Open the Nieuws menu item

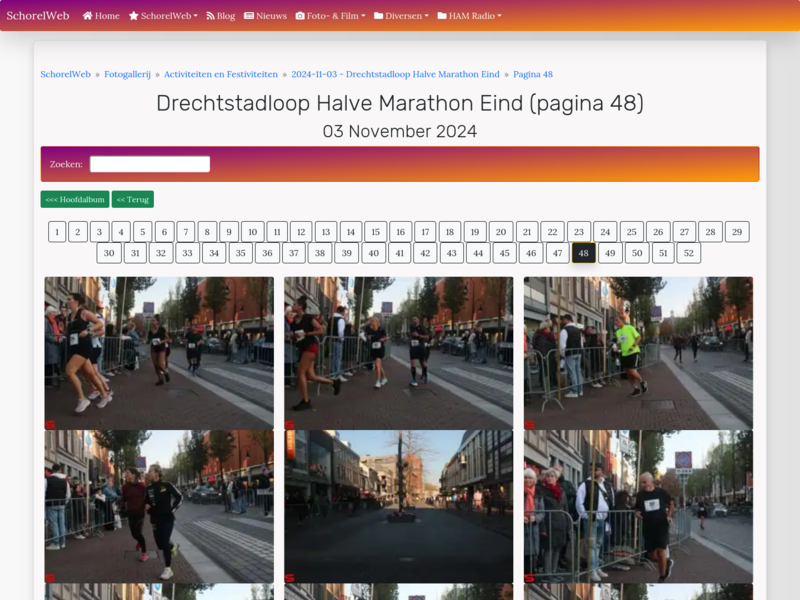click(x=265, y=16)
